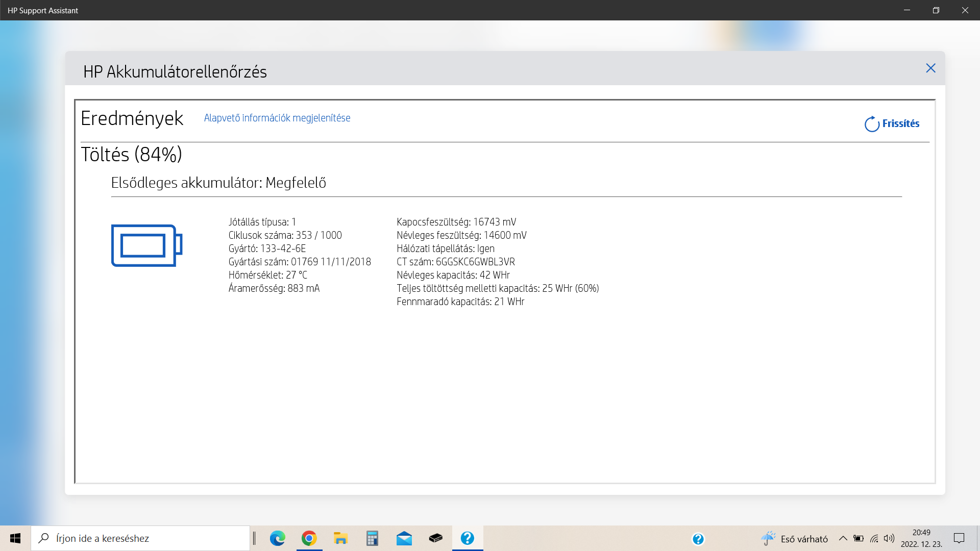Open Mail app from taskbar
This screenshot has width=980, height=551.
point(404,538)
